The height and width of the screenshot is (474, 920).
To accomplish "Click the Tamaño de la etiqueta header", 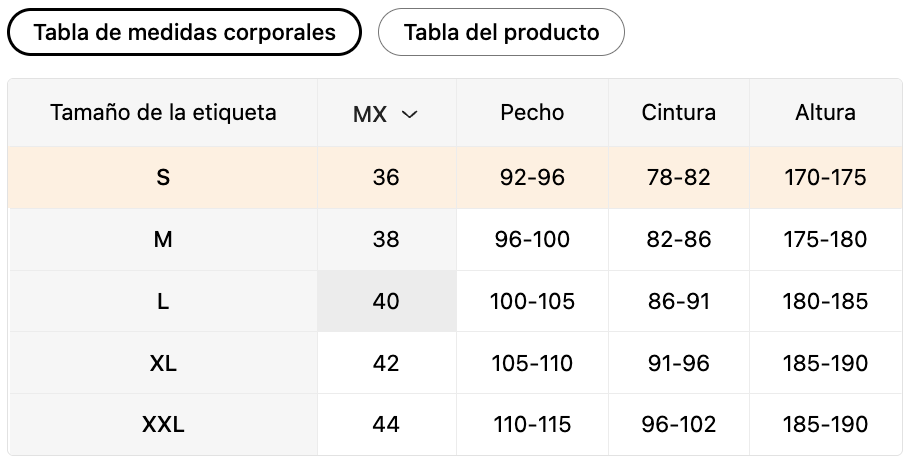I will pos(163,113).
